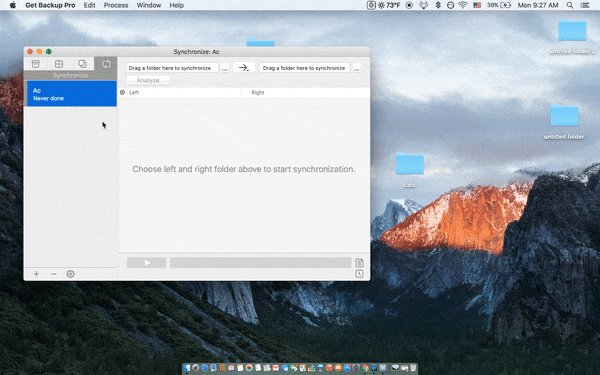Select the Synchronize tab icon

[x=106, y=64]
